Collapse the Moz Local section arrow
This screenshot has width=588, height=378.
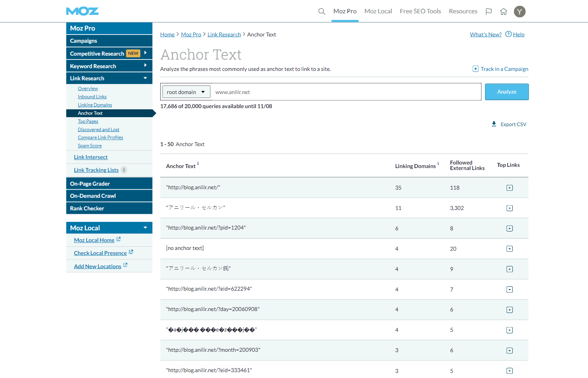[145, 228]
